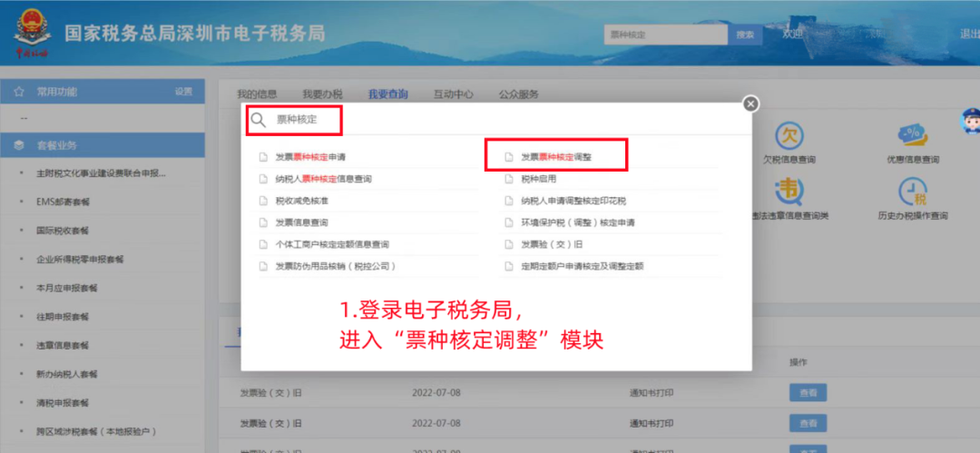Click document icon beside 发票票种核定申请
Image resolution: width=980 pixels, height=453 pixels.
(263, 157)
